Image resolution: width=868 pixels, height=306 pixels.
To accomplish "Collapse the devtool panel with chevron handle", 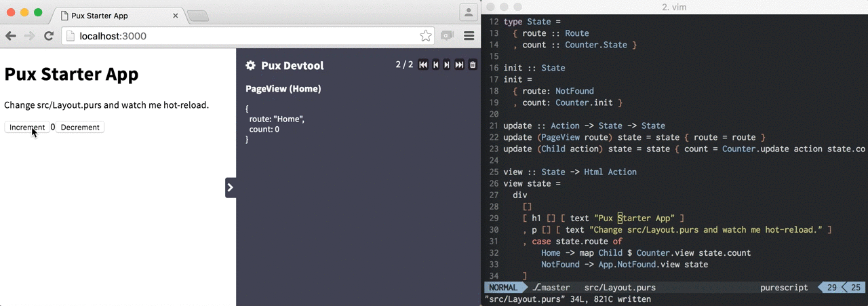I will point(231,187).
